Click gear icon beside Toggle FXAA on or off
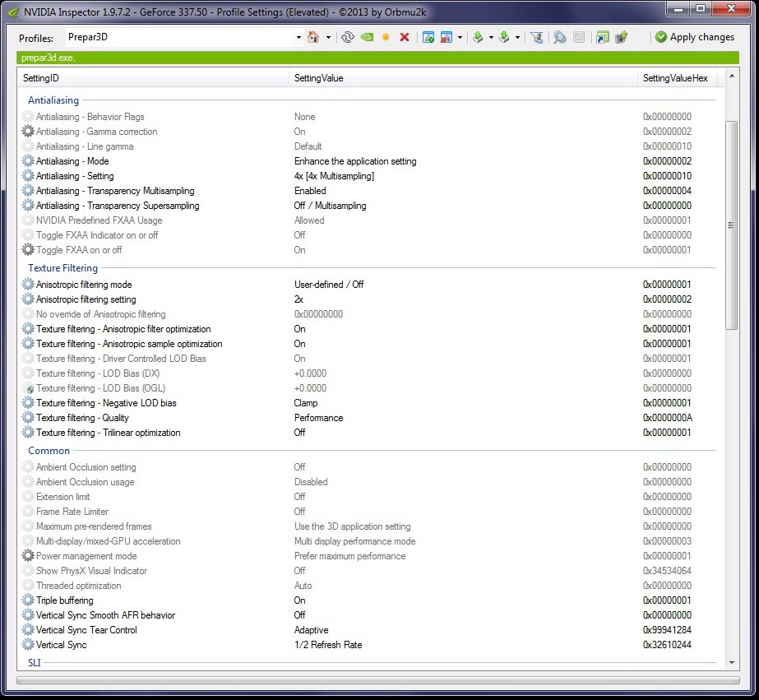 (28, 250)
